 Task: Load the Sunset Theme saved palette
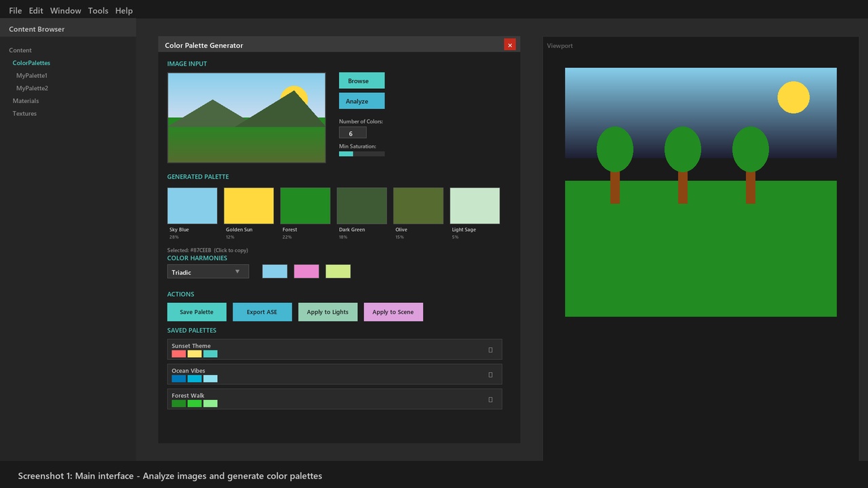pos(335,350)
